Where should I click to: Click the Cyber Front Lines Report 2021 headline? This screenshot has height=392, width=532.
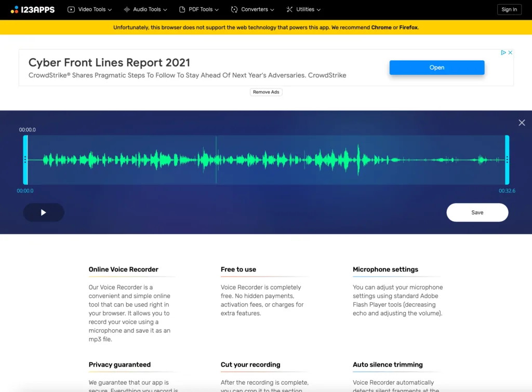pos(109,62)
